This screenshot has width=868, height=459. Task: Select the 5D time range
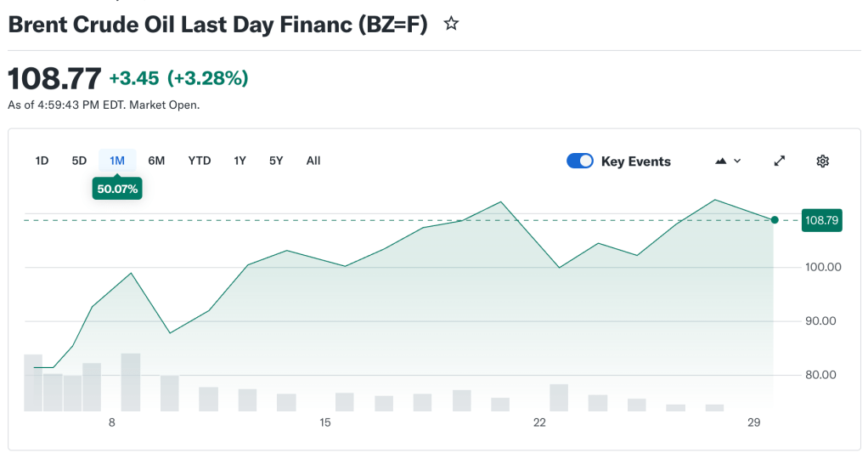(79, 161)
